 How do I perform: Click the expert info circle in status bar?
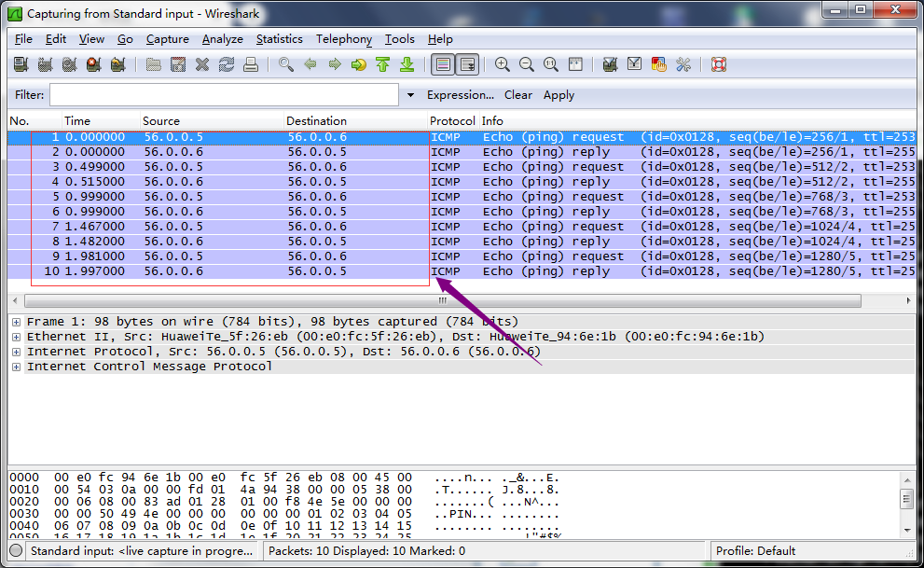pos(17,551)
